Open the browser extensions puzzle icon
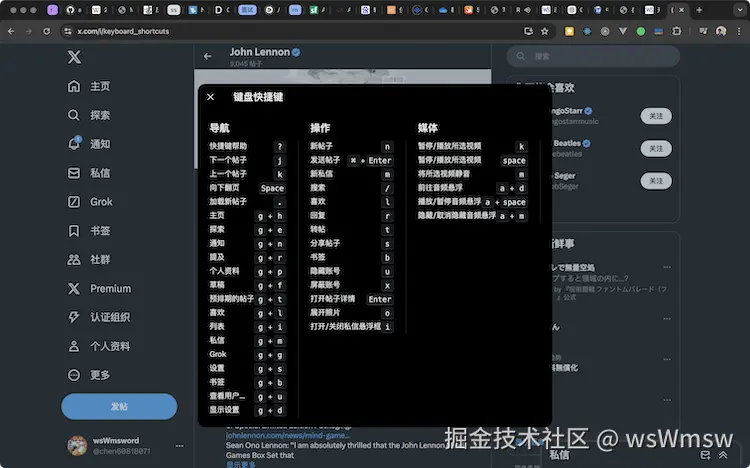 click(x=676, y=31)
